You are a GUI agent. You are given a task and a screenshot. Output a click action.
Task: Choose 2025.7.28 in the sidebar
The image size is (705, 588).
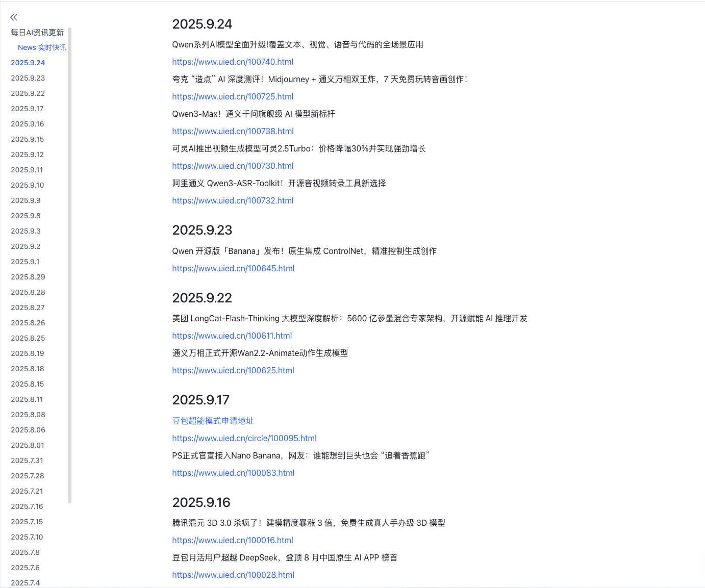pyautogui.click(x=28, y=476)
